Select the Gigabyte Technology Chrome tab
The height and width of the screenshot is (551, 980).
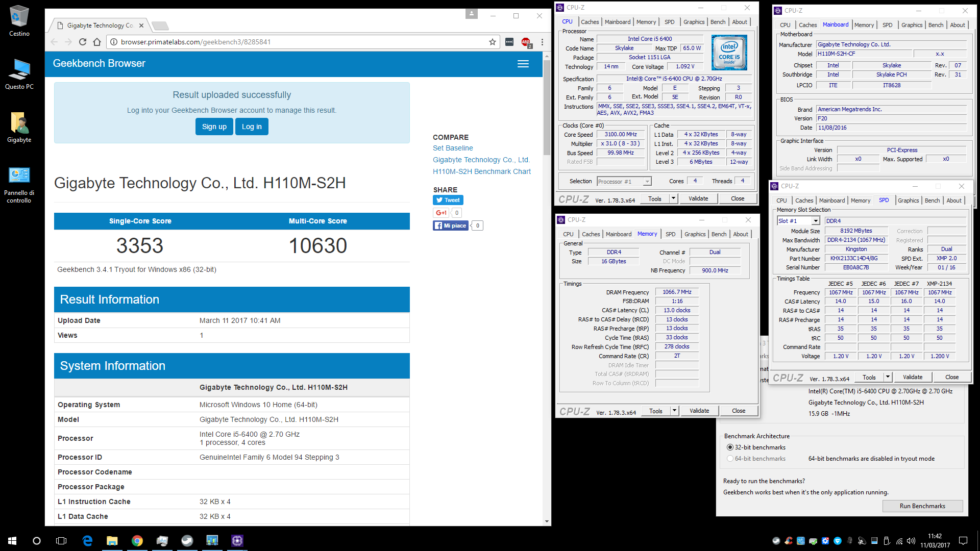click(100, 26)
